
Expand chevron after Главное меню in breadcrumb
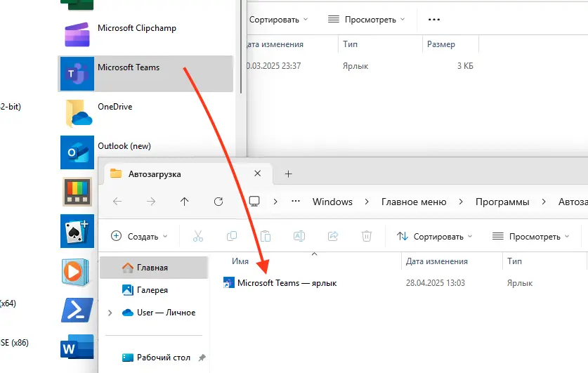(461, 202)
